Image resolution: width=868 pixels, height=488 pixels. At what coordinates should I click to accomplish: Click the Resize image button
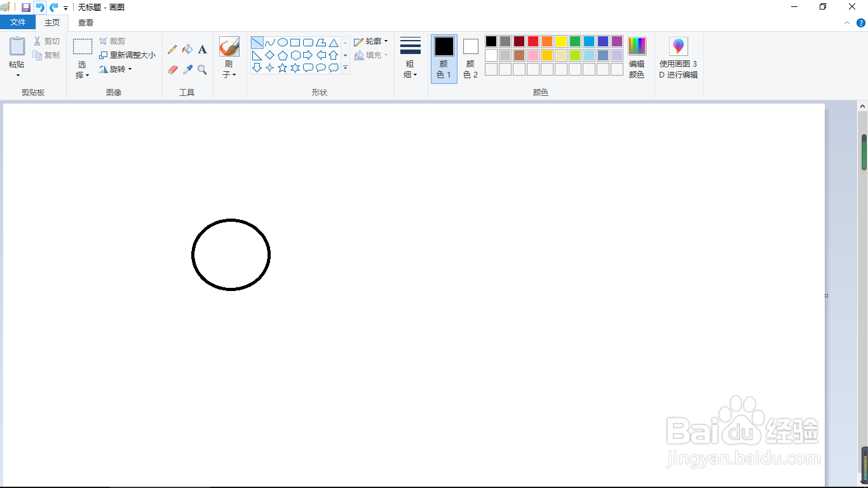(127, 55)
